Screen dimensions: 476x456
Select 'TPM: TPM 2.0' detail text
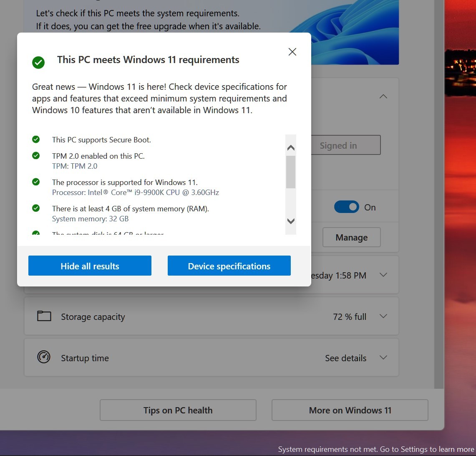click(75, 166)
